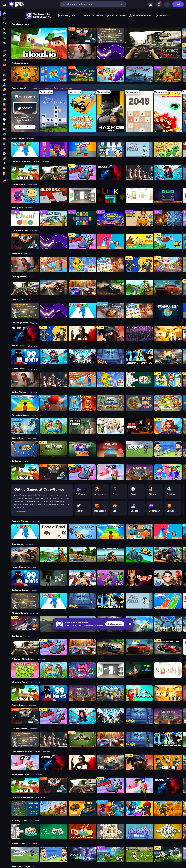Screen dimensions: 186x868
Task: Open the Controller category tile
Action: point(155,508)
